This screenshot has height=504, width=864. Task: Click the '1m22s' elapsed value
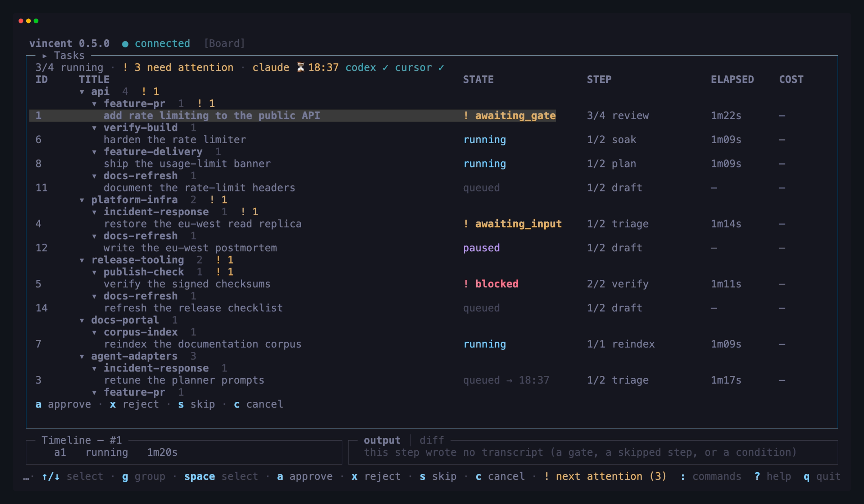click(726, 116)
